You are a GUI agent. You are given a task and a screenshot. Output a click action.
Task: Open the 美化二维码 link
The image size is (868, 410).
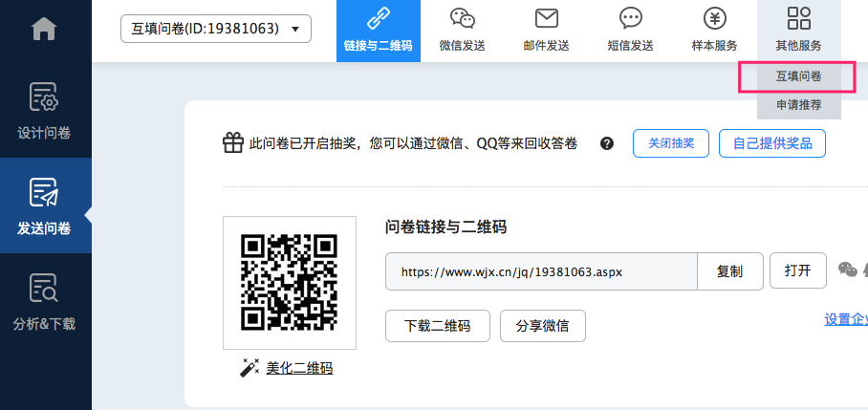[x=299, y=368]
